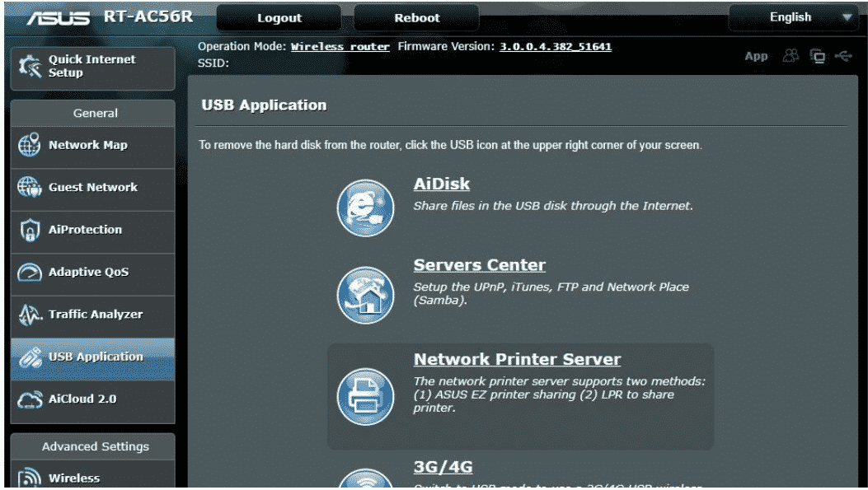This screenshot has height=490, width=868.
Task: Click the USB Application sidebar icon
Action: [30, 357]
